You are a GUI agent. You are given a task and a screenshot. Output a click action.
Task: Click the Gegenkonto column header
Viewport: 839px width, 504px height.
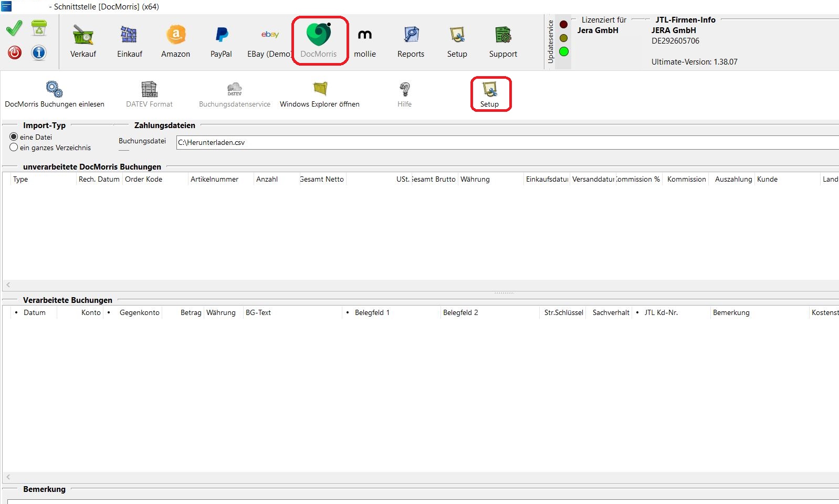(x=139, y=313)
